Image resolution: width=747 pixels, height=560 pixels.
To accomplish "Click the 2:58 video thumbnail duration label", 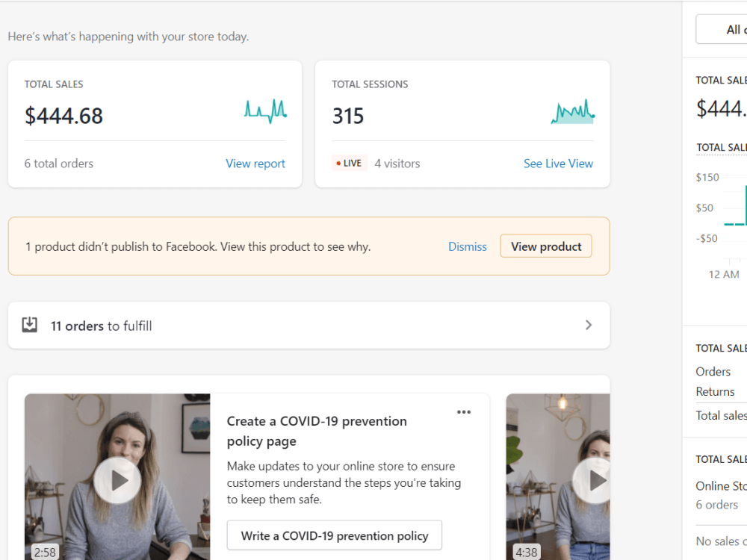I will click(x=45, y=552).
